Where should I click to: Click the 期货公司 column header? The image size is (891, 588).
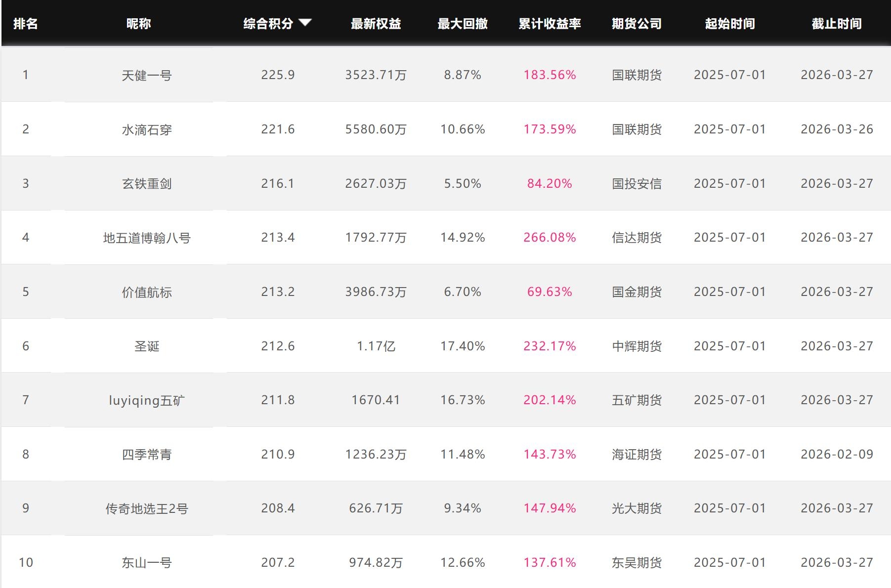point(636,24)
